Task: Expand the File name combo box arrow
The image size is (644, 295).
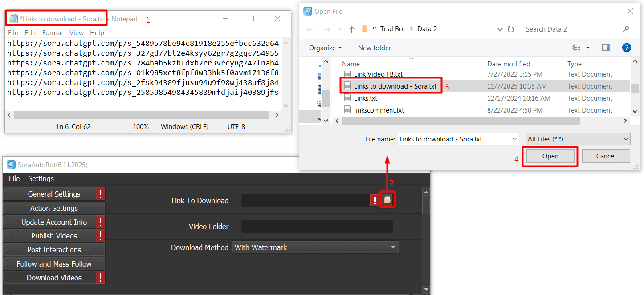Action: click(514, 139)
